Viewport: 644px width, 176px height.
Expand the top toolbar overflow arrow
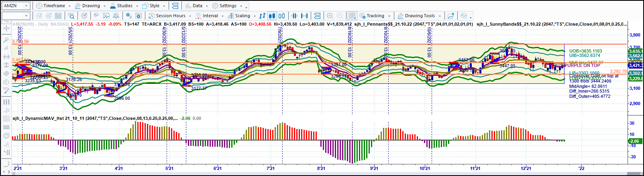(247, 7)
